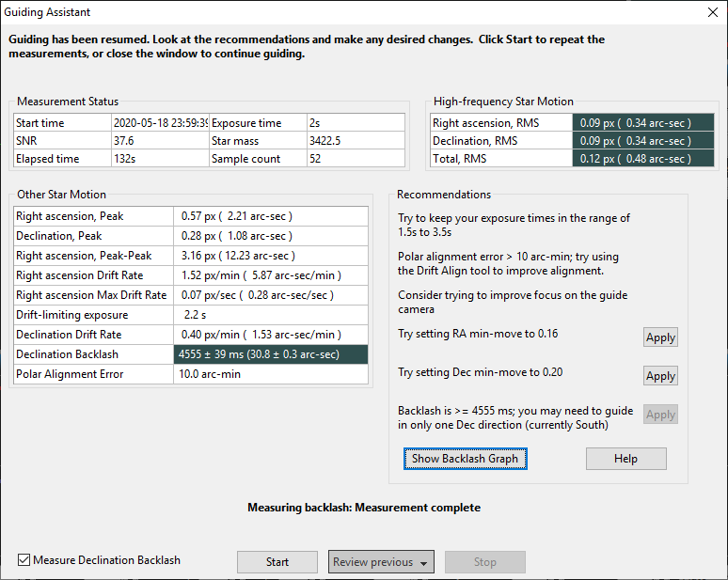This screenshot has width=728, height=580.
Task: Click Declination, RMS highlighted value
Action: pyautogui.click(x=643, y=141)
